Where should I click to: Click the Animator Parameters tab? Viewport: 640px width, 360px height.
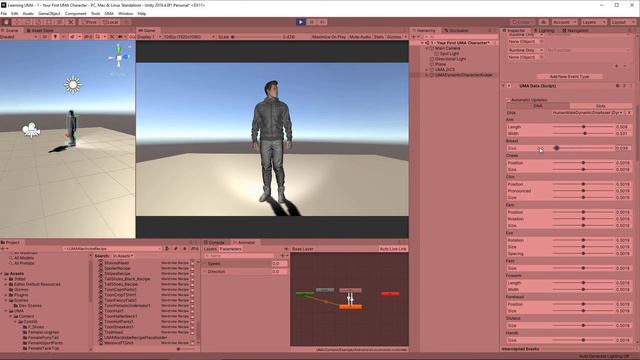click(x=231, y=249)
